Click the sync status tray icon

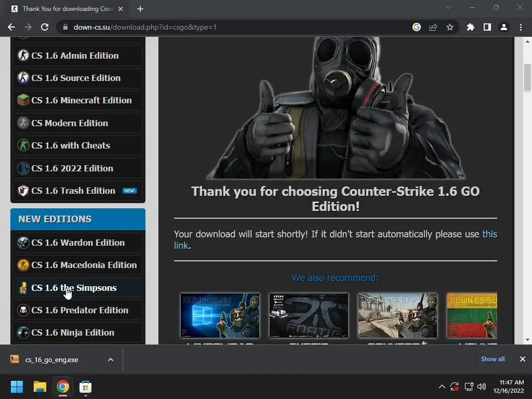[x=455, y=387]
